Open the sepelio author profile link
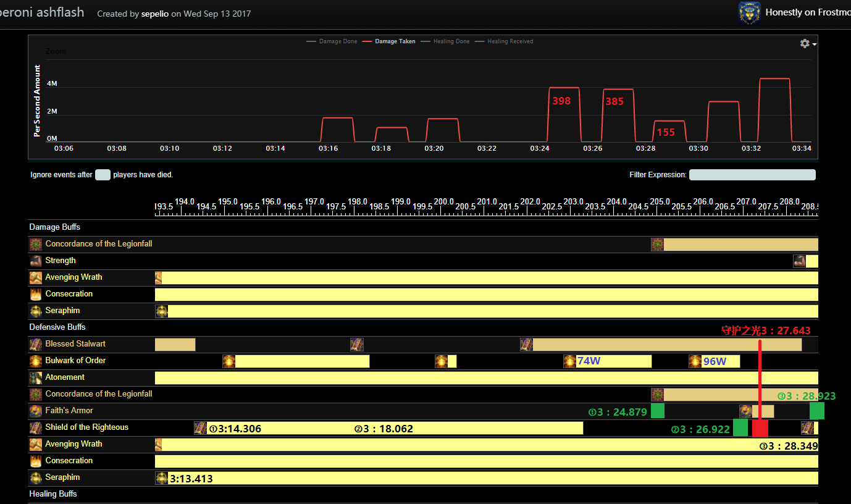Viewport: 851px width, 504px height. [155, 14]
